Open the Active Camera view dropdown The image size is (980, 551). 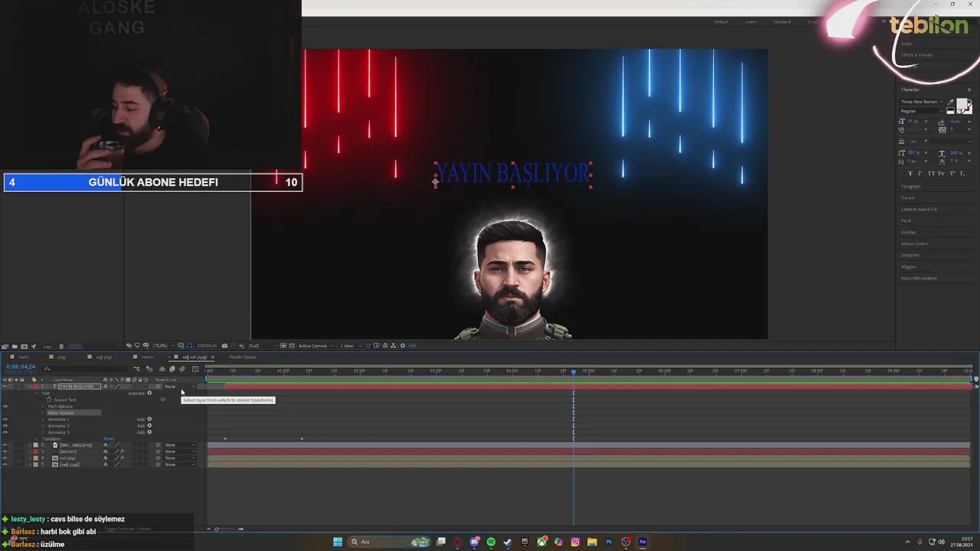click(316, 346)
